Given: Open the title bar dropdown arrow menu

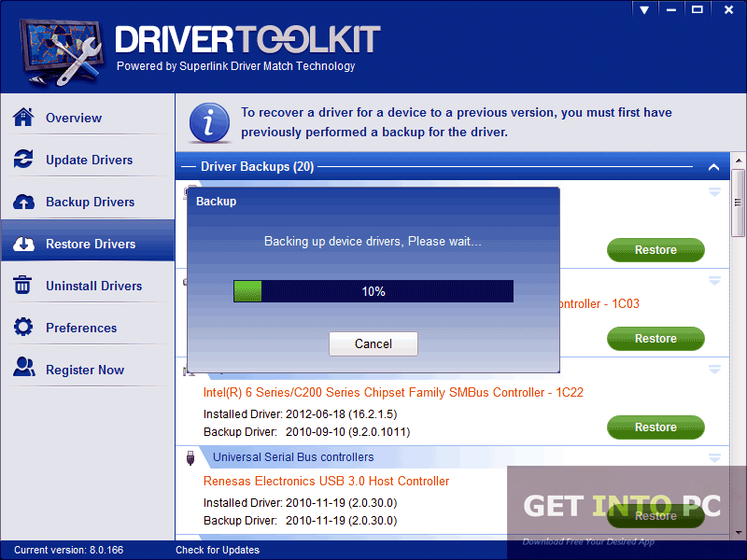Looking at the screenshot, I should (x=644, y=9).
